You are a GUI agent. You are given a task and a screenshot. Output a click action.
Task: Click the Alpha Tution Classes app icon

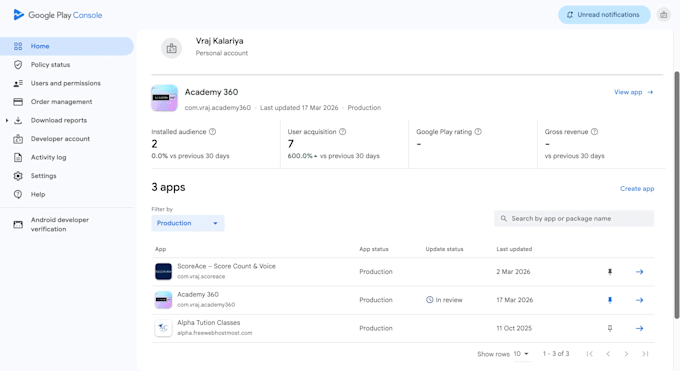[x=163, y=328]
